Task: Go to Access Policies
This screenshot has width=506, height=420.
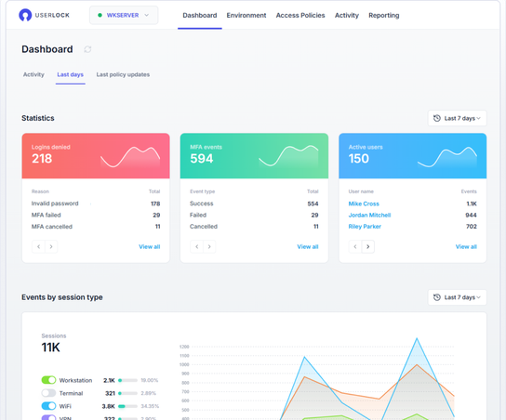Action: [300, 15]
